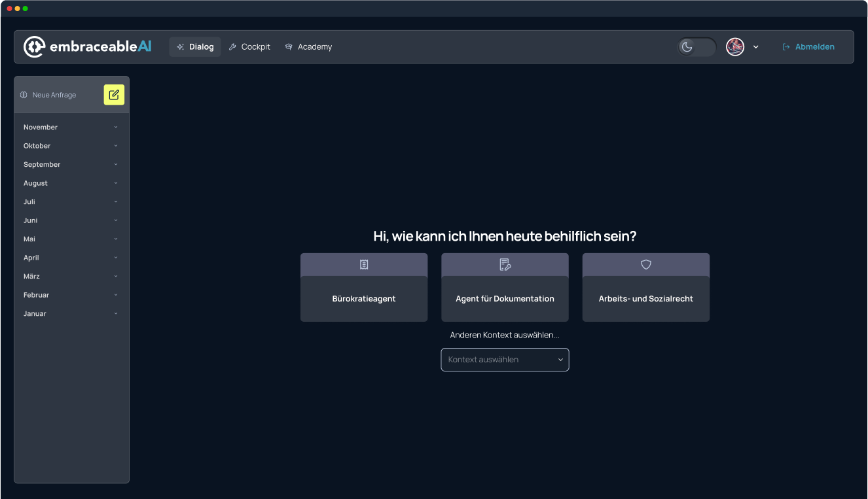This screenshot has width=868, height=499.
Task: Expand the Februar chevron
Action: tap(116, 295)
